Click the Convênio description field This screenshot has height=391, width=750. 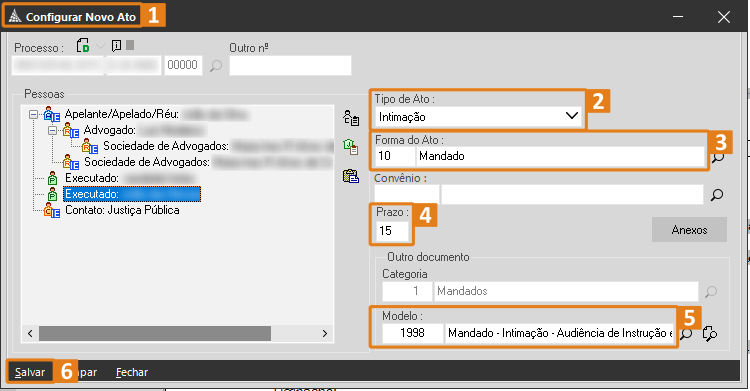tap(572, 195)
